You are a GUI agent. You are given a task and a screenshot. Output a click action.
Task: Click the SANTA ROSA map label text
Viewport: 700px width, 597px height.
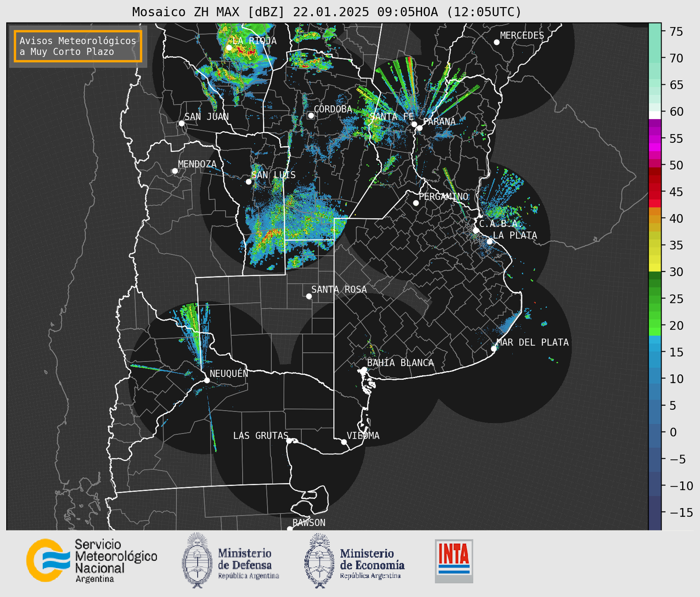click(x=339, y=289)
